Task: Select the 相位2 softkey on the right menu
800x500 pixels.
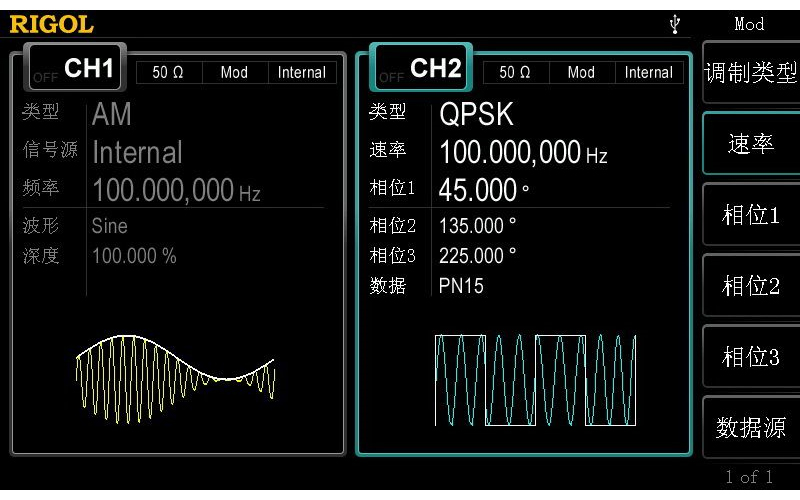Action: (751, 286)
